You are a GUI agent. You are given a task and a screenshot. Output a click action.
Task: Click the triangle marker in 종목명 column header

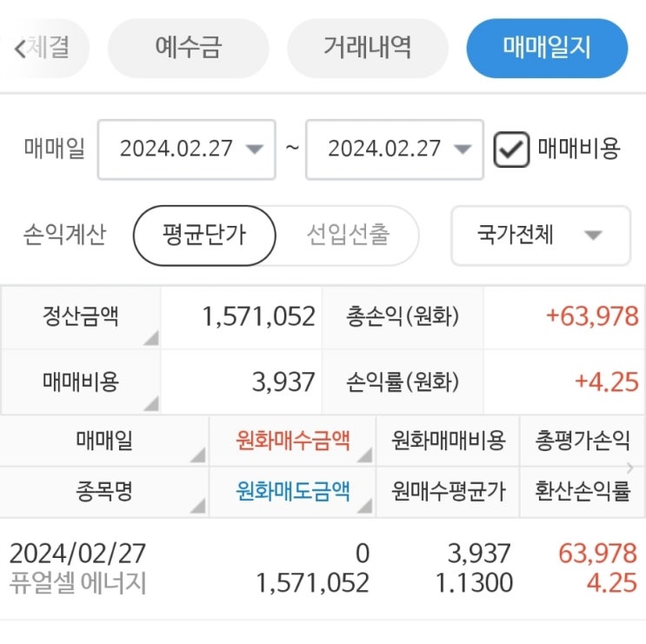point(198,506)
